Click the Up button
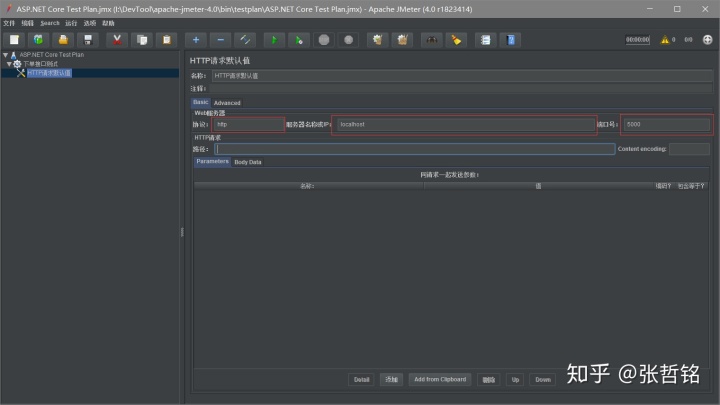 point(515,380)
